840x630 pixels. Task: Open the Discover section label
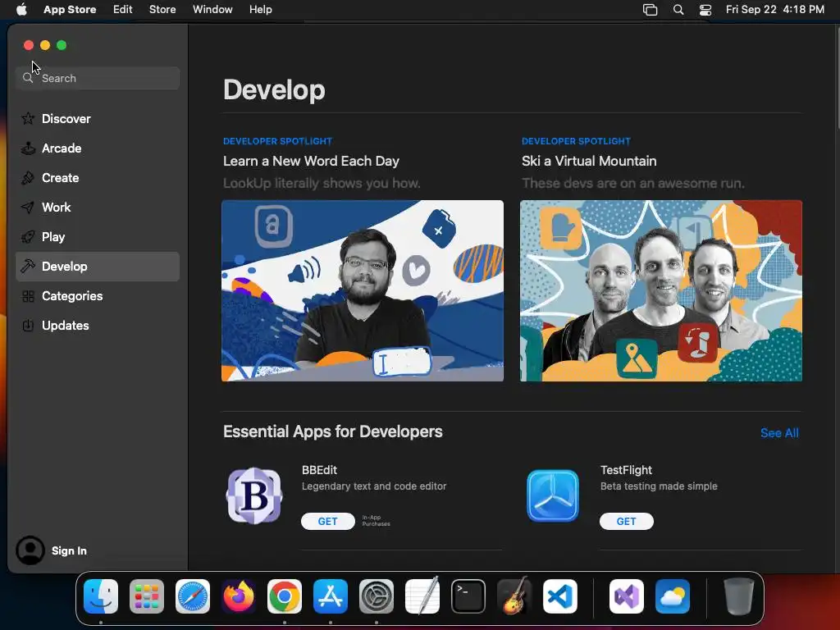point(66,118)
